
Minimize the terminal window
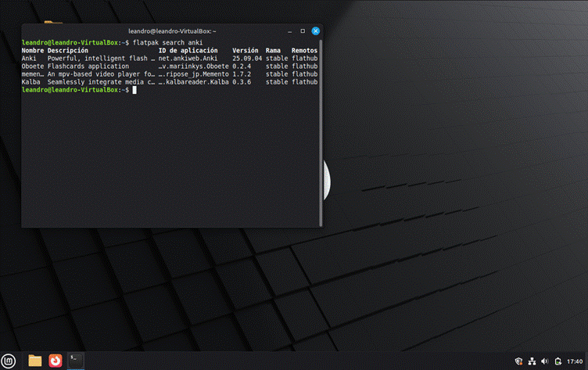pos(290,31)
